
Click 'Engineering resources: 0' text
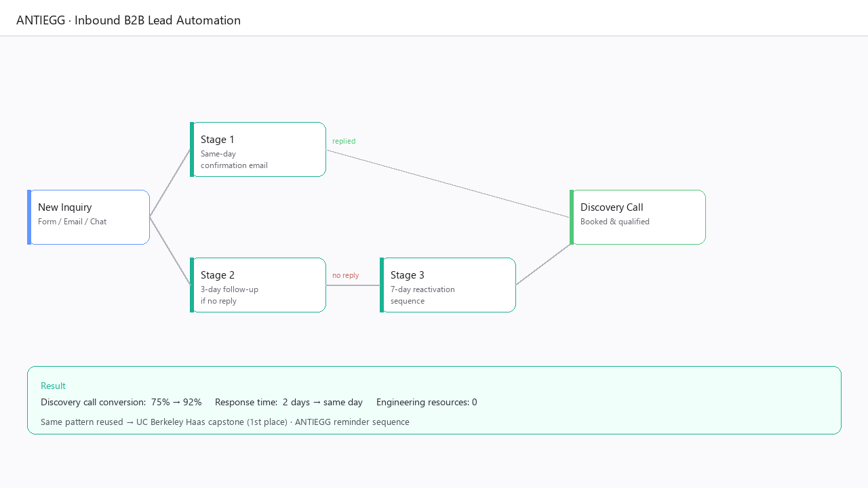tap(427, 402)
